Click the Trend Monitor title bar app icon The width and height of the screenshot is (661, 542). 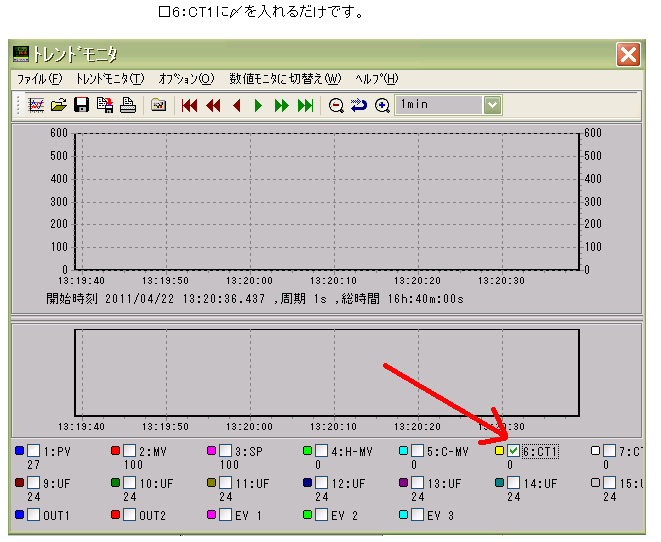[x=21, y=54]
